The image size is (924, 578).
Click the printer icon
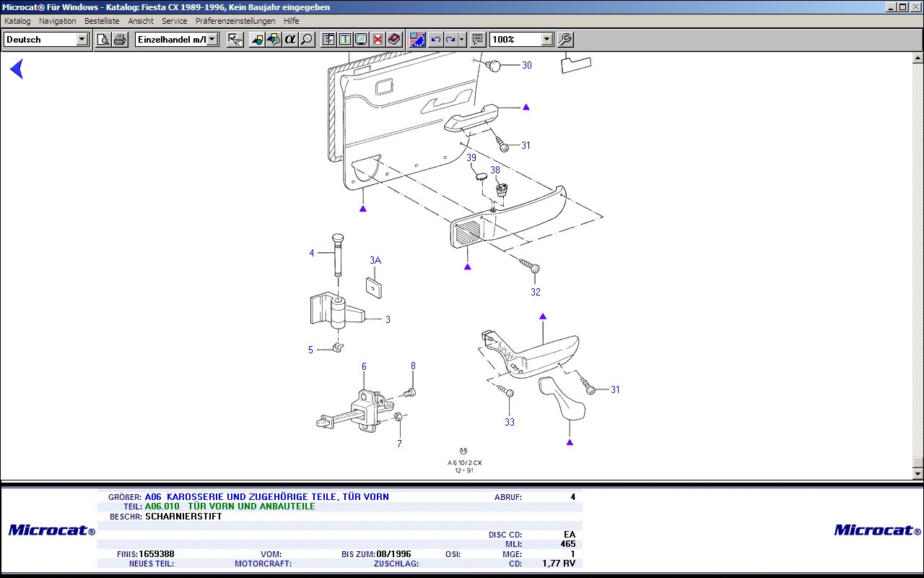click(119, 40)
